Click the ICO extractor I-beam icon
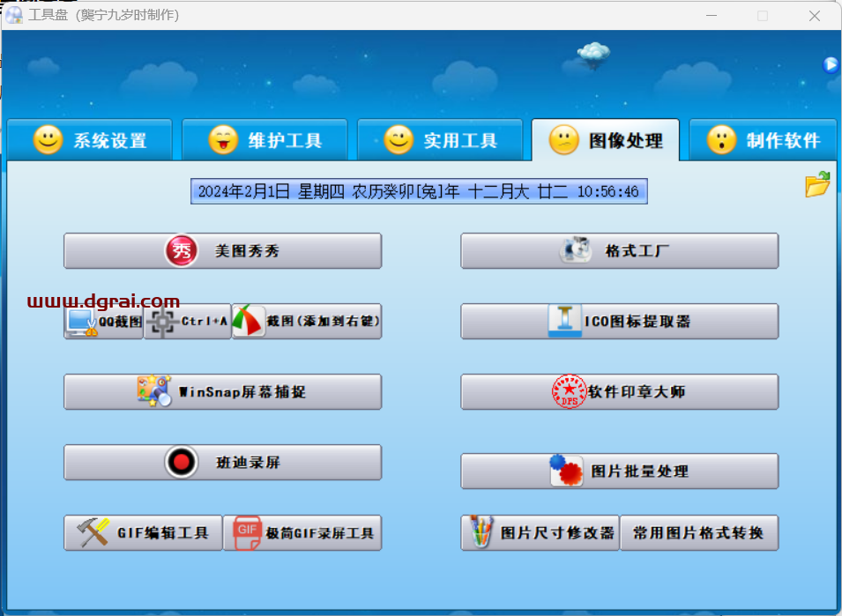 (x=564, y=321)
